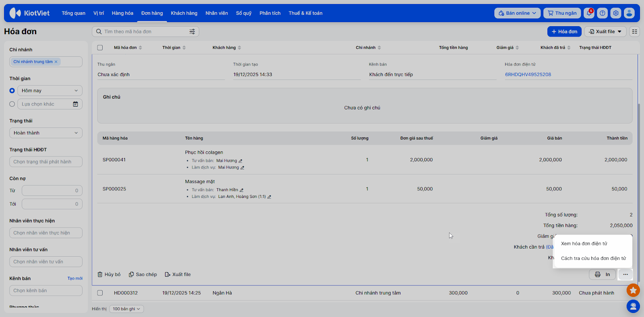
Task: Open Chọn nhân viên thực hiện dropdown
Action: pyautogui.click(x=46, y=233)
